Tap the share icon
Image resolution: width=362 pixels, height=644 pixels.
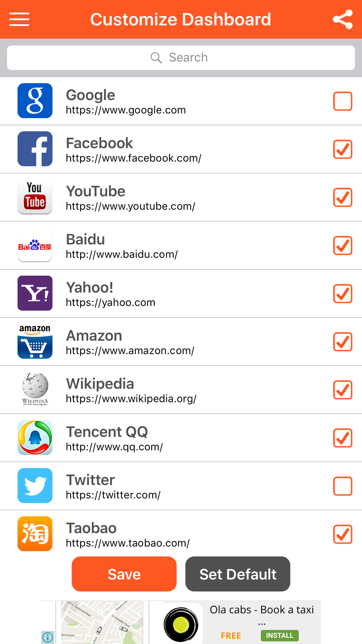click(342, 20)
